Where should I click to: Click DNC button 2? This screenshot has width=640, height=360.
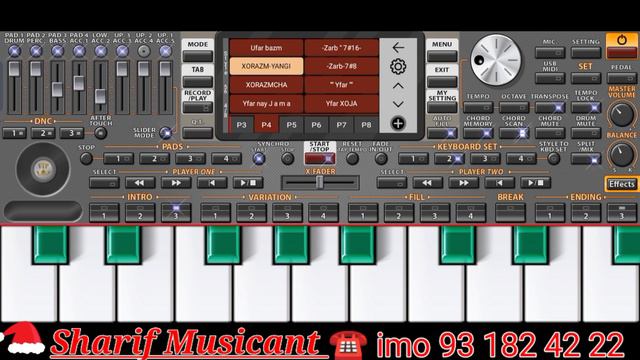[43, 133]
